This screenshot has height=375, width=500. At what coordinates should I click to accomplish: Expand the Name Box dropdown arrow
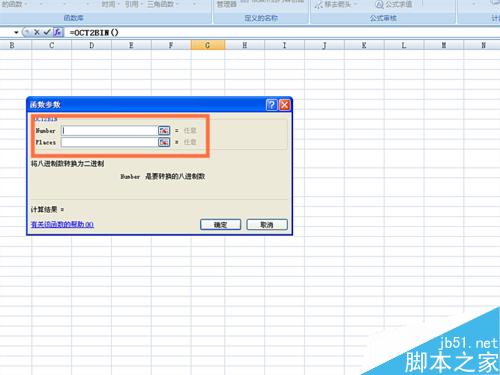point(16,33)
